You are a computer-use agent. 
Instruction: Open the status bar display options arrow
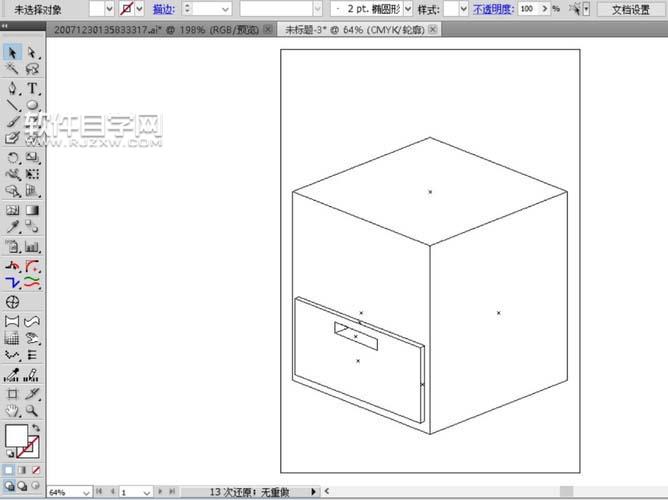tap(314, 492)
